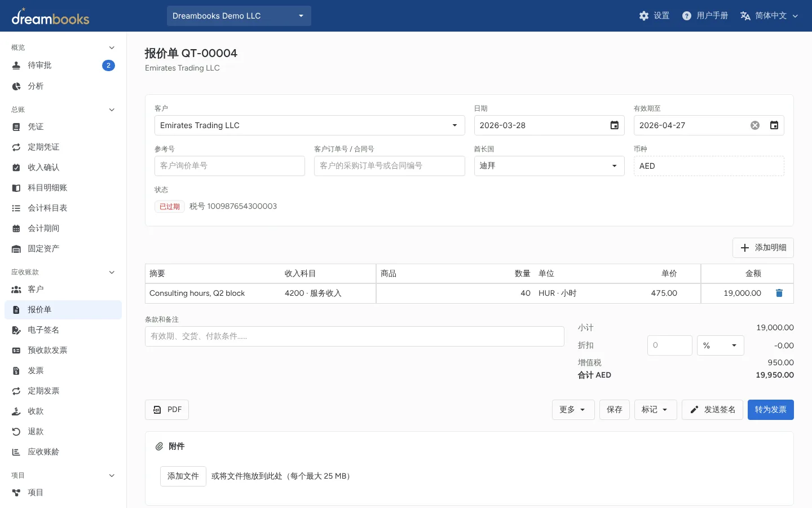
Task: Click the discount amount input field
Action: [x=669, y=345]
